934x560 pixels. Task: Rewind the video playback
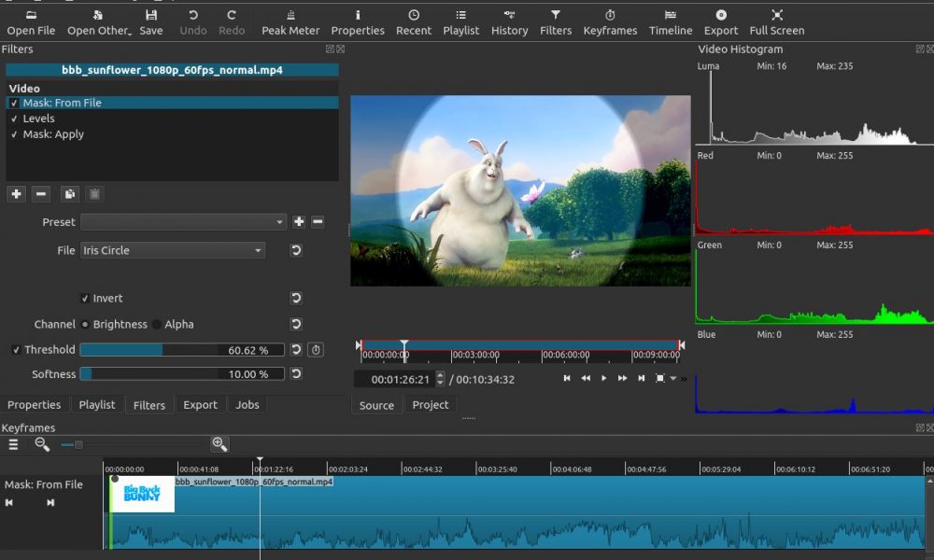tap(586, 379)
